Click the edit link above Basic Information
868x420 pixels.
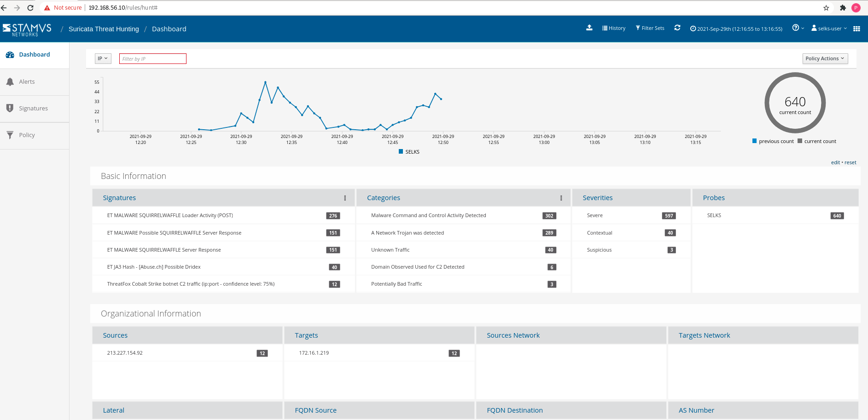click(x=835, y=162)
